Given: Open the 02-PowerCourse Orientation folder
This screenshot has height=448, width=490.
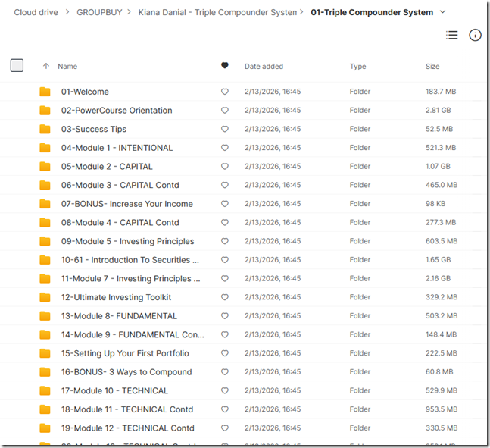Looking at the screenshot, I should [x=117, y=111].
